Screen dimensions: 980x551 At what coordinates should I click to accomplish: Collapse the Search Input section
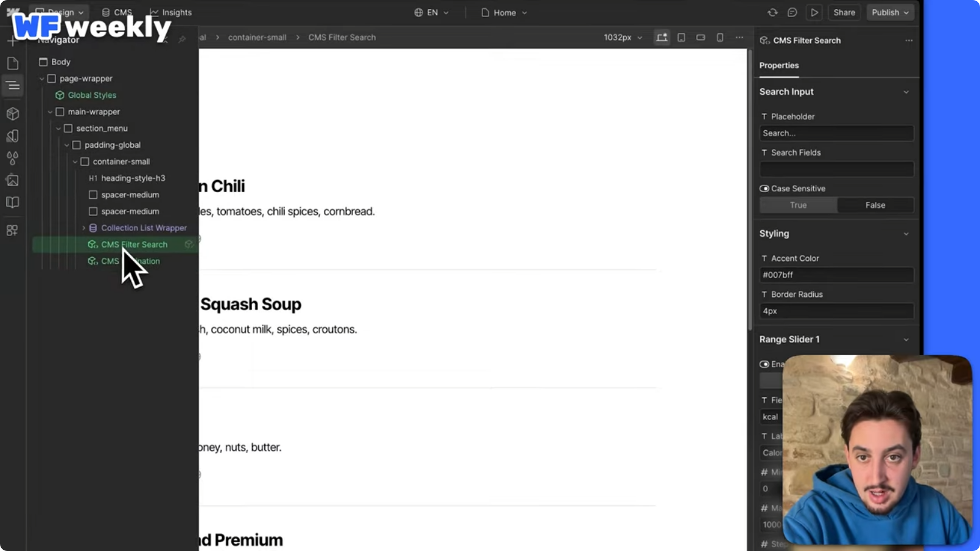[906, 92]
